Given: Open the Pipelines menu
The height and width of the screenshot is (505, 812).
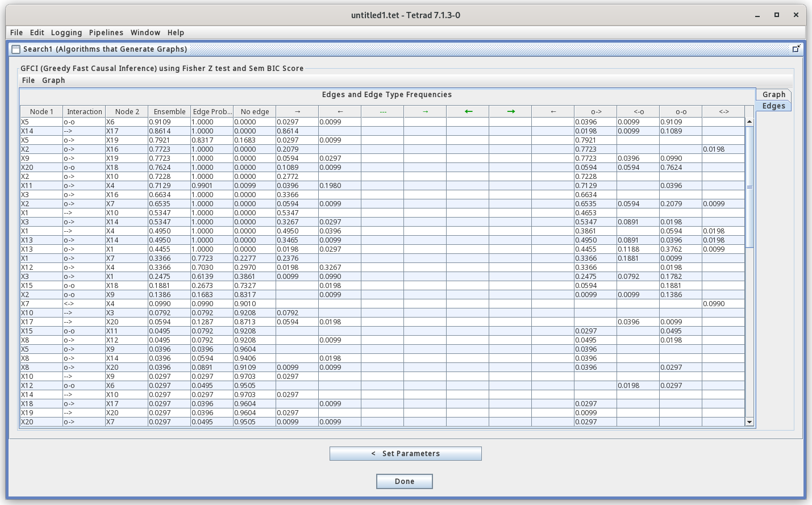Looking at the screenshot, I should tap(106, 32).
